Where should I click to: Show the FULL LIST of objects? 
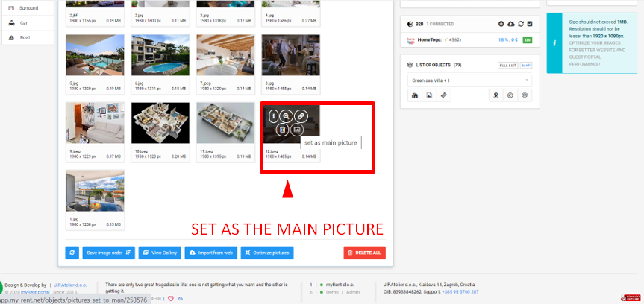[508, 66]
